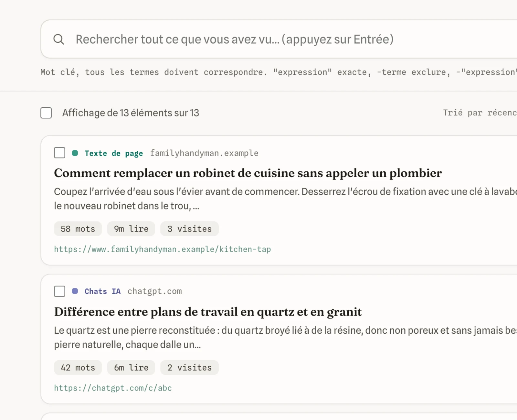The width and height of the screenshot is (517, 420).
Task: Click the 'Affichage de 13 éléments sur 13' text
Action: 131,113
